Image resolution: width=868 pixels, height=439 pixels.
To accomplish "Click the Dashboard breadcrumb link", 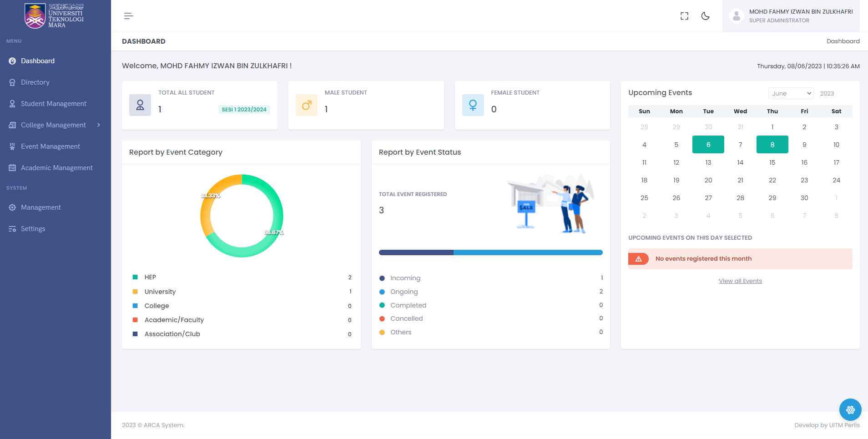I will tap(843, 41).
